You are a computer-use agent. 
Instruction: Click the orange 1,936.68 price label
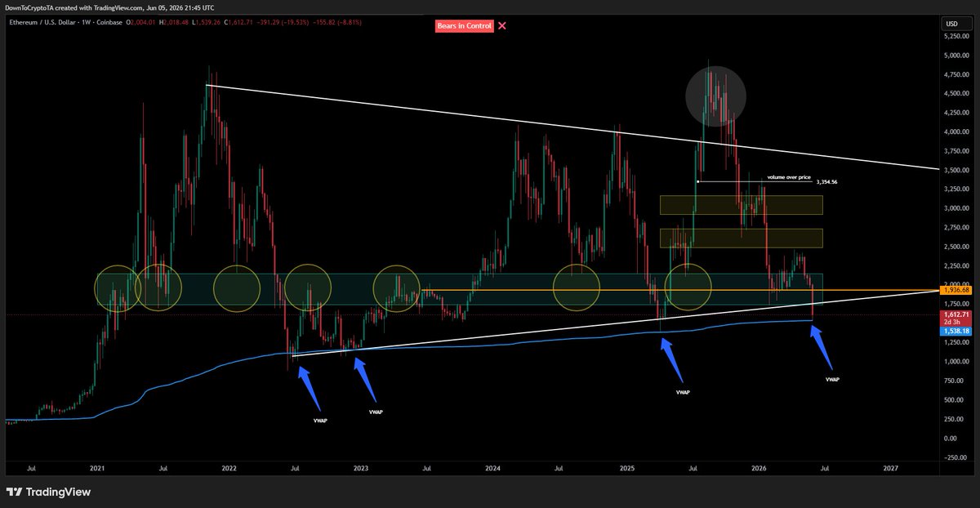955,290
